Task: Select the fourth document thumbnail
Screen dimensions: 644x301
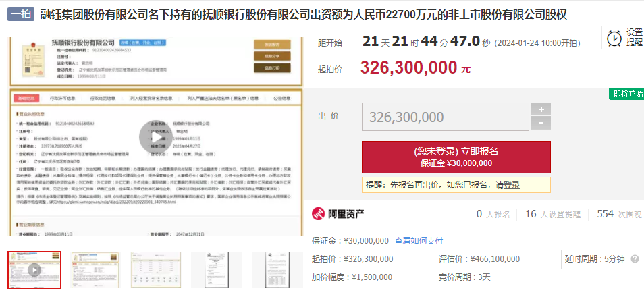Action: 217,270
